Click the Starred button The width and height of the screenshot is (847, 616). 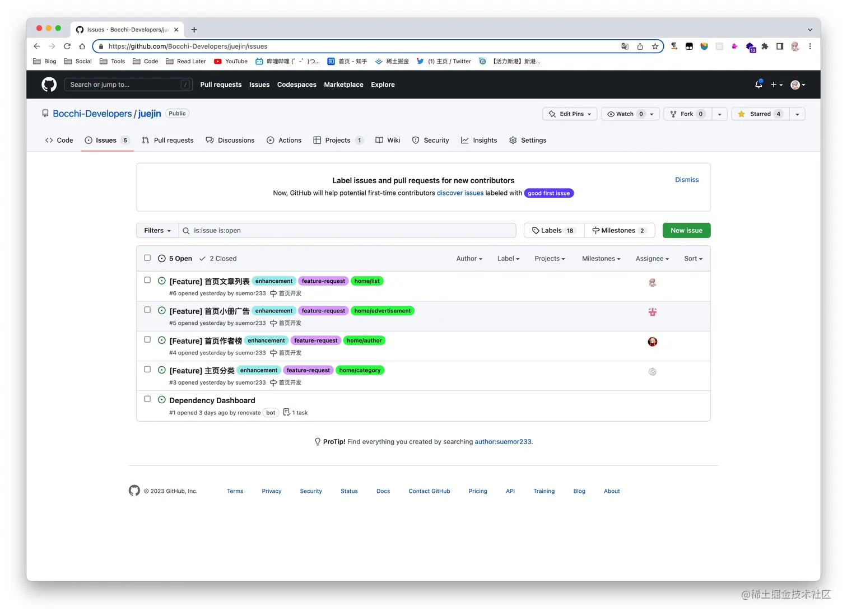point(760,114)
